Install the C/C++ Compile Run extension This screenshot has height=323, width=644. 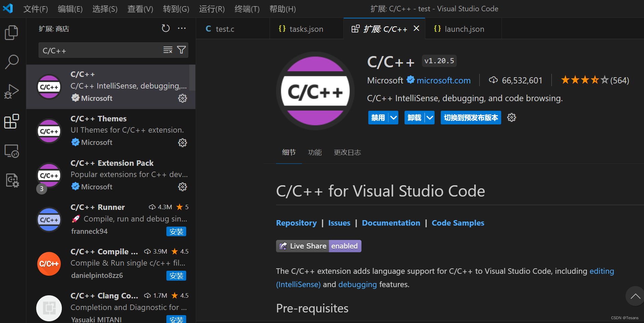(x=176, y=275)
